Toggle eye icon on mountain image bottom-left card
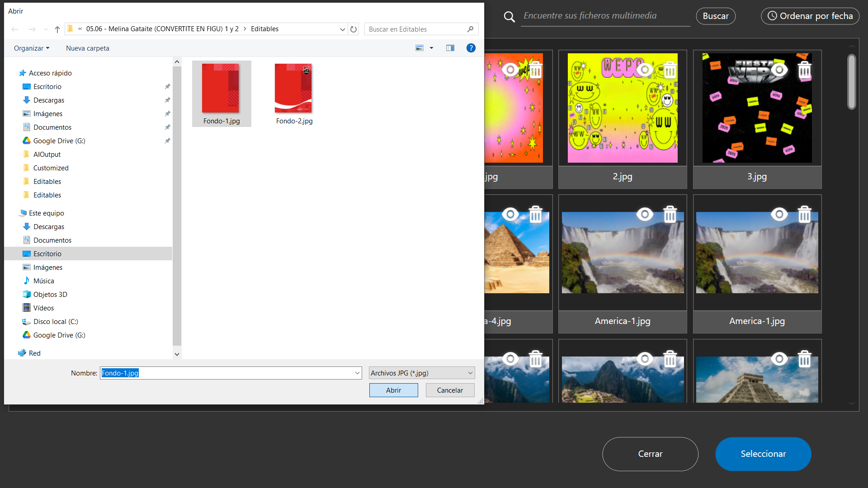 [510, 359]
